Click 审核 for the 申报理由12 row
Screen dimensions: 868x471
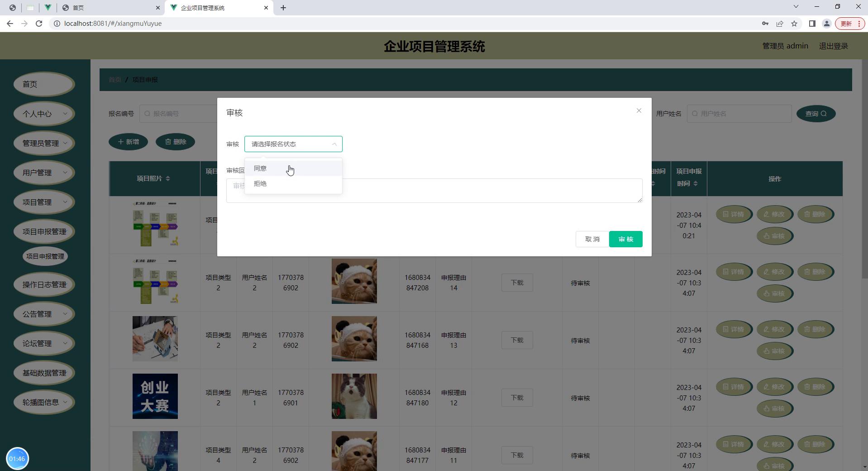[774, 409]
